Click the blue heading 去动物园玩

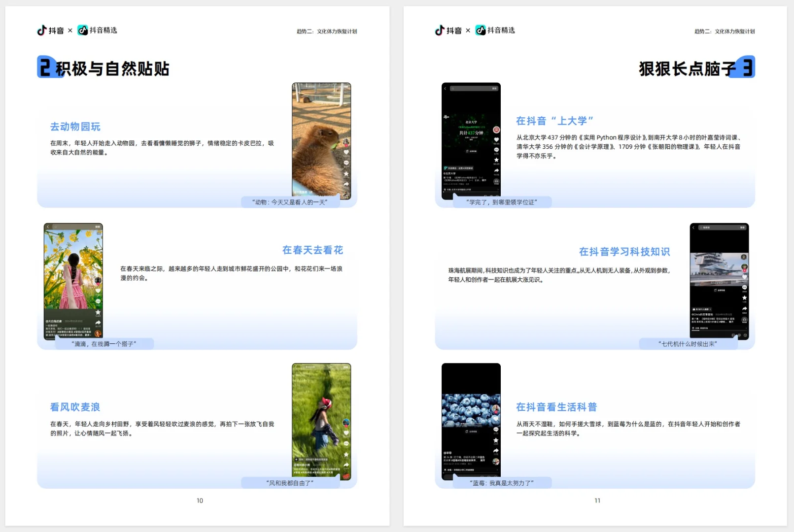75,127
